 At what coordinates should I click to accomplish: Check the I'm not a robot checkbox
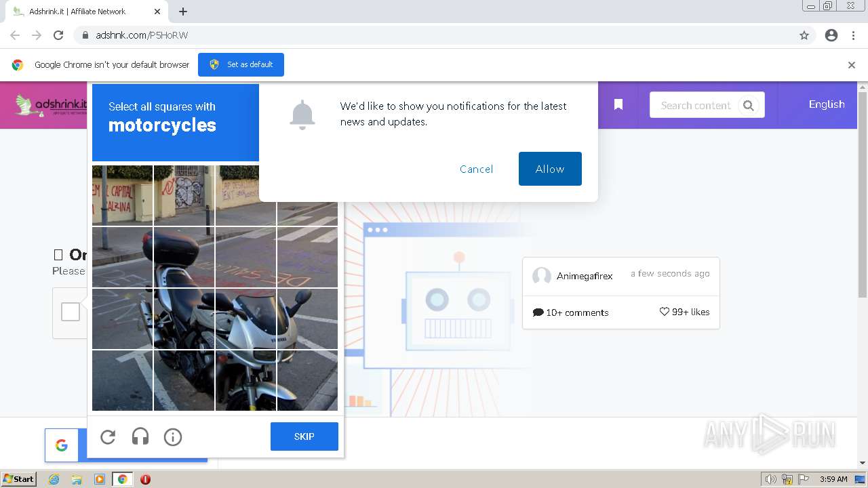point(71,312)
